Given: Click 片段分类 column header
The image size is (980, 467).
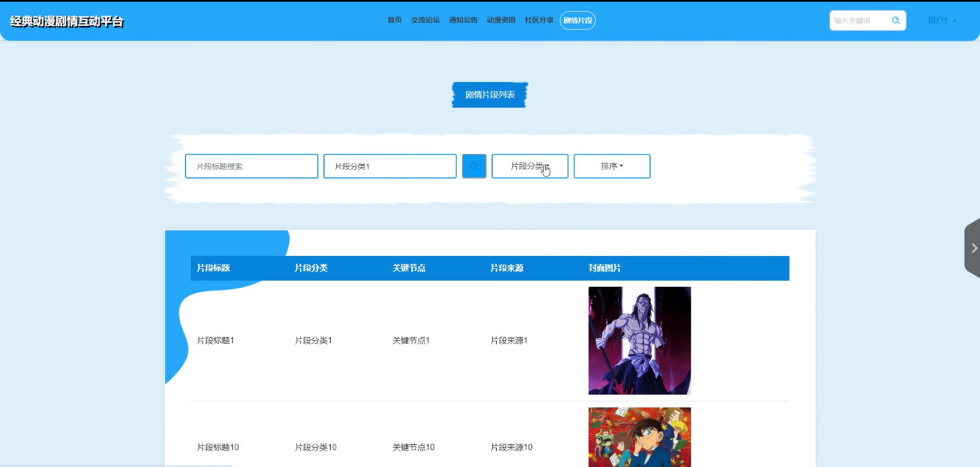Looking at the screenshot, I should [x=312, y=268].
